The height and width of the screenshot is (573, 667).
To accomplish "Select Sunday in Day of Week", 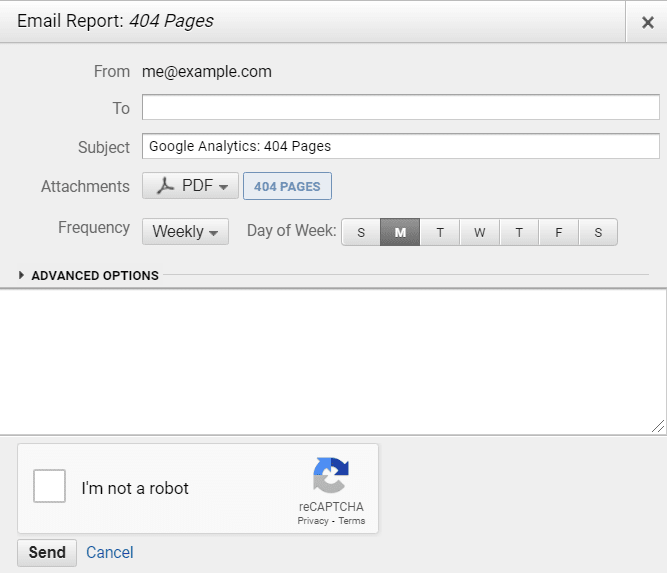I will [x=361, y=232].
